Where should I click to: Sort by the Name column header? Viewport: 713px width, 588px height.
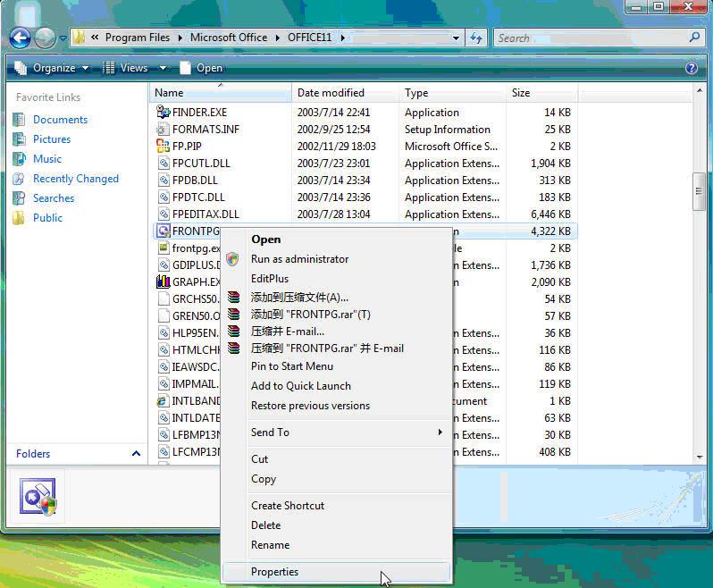click(221, 92)
